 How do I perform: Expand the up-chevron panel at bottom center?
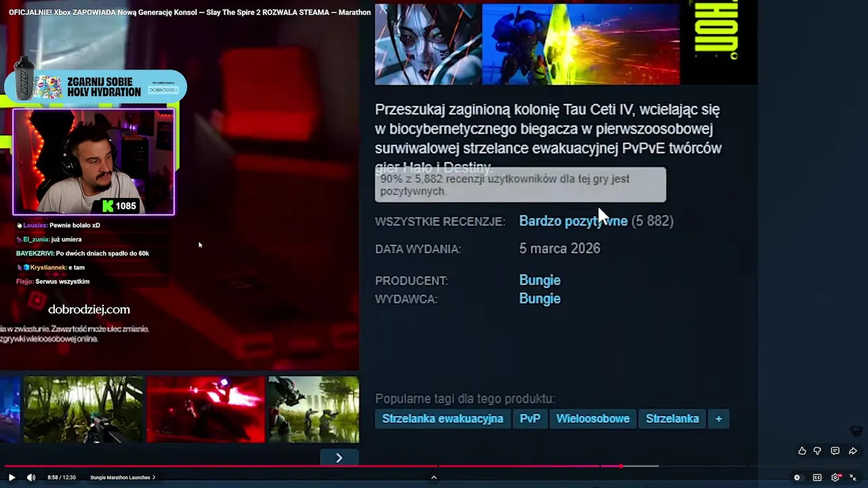click(x=434, y=477)
